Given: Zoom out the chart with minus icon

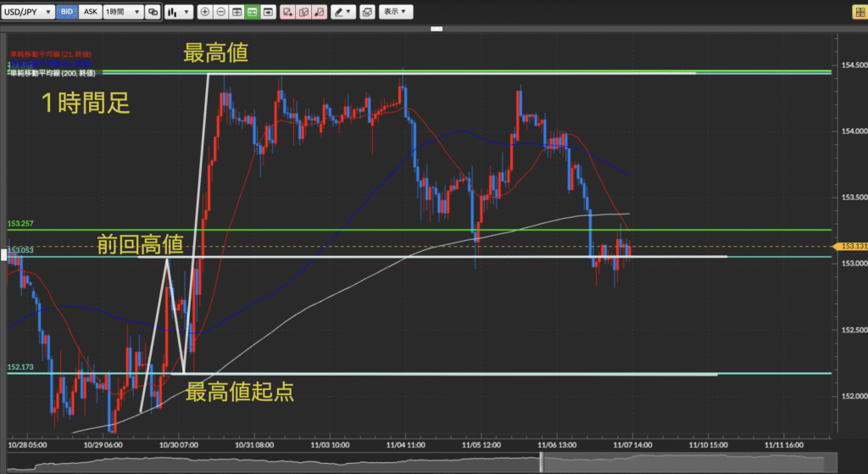Looking at the screenshot, I should pos(220,13).
